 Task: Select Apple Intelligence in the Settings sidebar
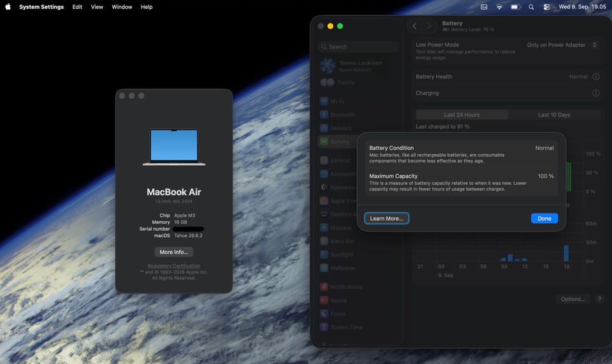point(338,201)
